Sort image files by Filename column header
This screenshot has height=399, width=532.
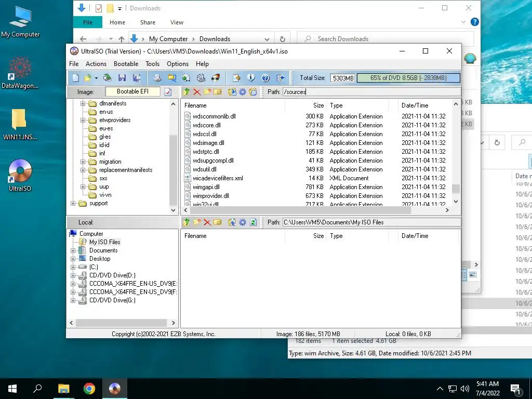233,105
